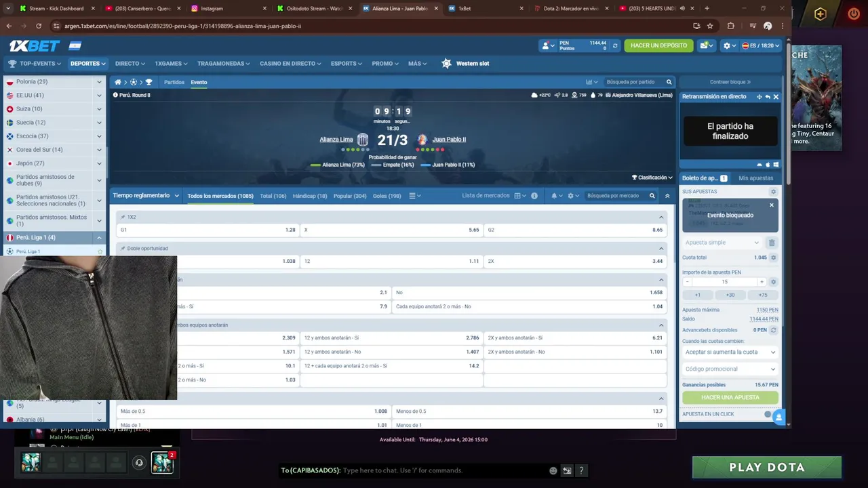Expand 'Polonia (29)' in sidebar
Screen dimensions: 868x488
point(99,82)
